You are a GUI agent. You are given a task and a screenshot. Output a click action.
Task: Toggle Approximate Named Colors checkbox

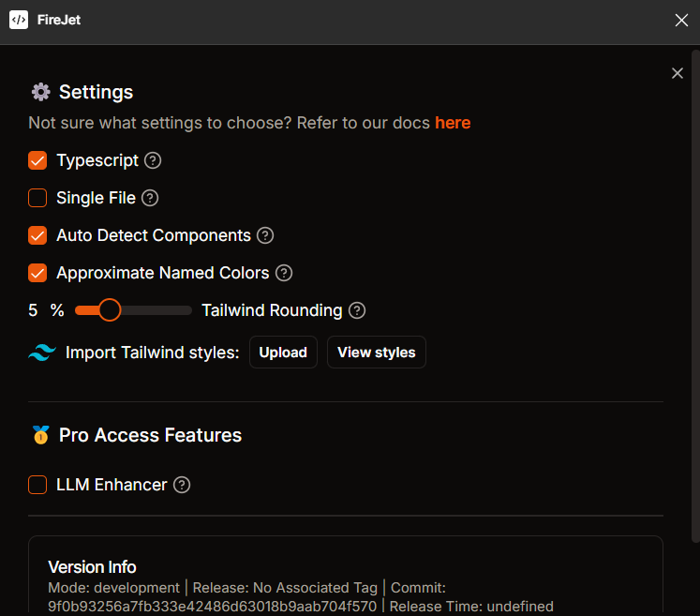tap(37, 273)
